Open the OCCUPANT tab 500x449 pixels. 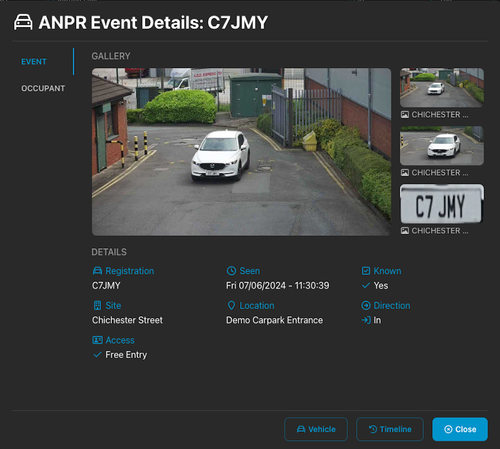click(43, 88)
